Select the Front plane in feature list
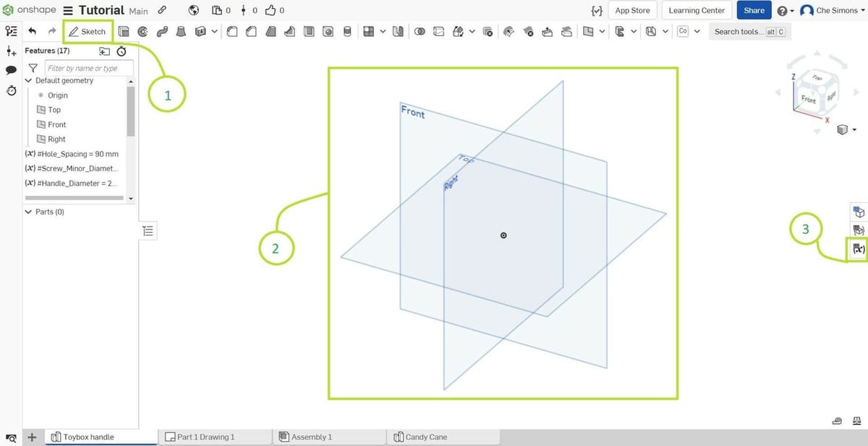868x446 pixels. [x=56, y=124]
